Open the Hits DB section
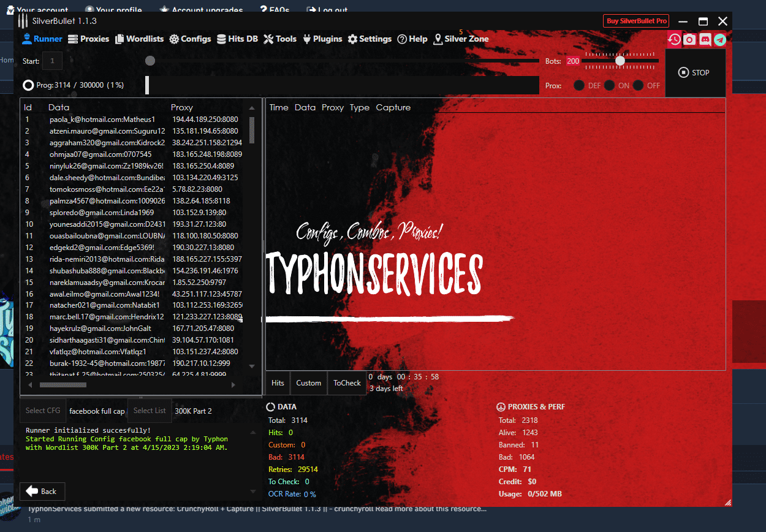The height and width of the screenshot is (532, 766). pos(237,39)
